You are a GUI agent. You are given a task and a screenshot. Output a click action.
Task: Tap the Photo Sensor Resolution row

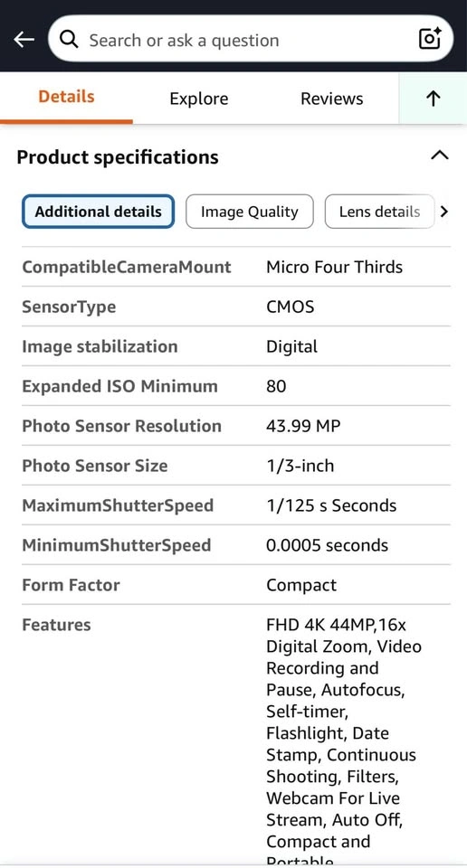coord(236,426)
